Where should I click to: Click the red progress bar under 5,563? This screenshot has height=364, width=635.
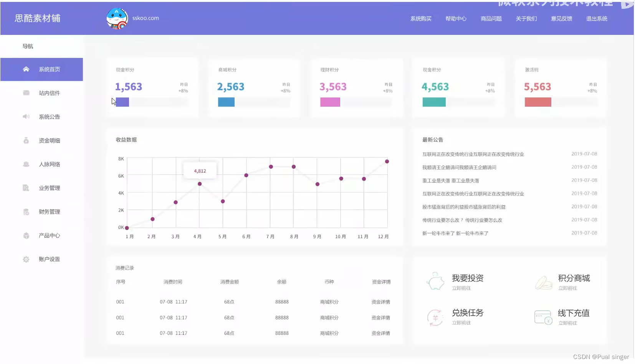pyautogui.click(x=538, y=102)
